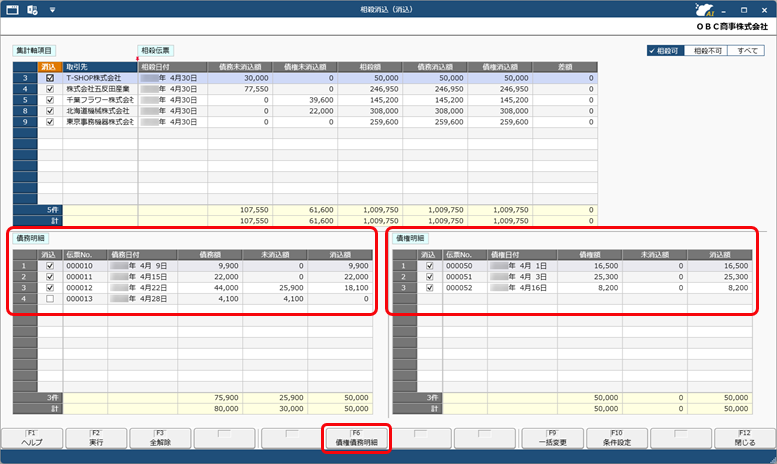Select row number 3 header in top grid
Viewport: 777px width, 464px height.
coord(25,78)
